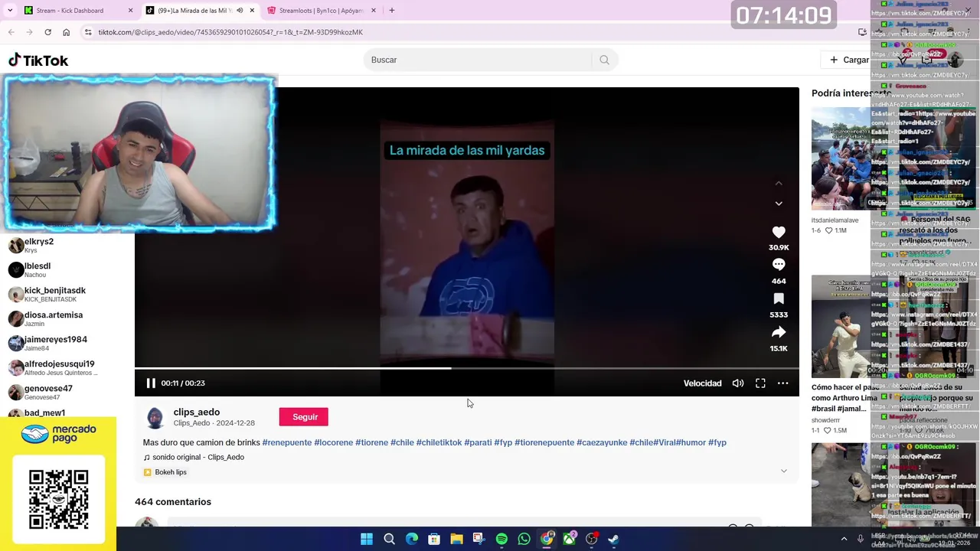Open Windows taskbar search
980x551 pixels.
click(389, 540)
